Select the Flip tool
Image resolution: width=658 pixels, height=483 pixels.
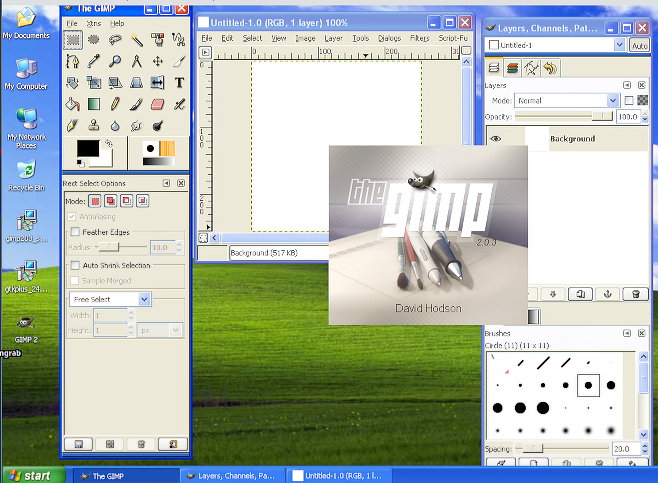158,83
